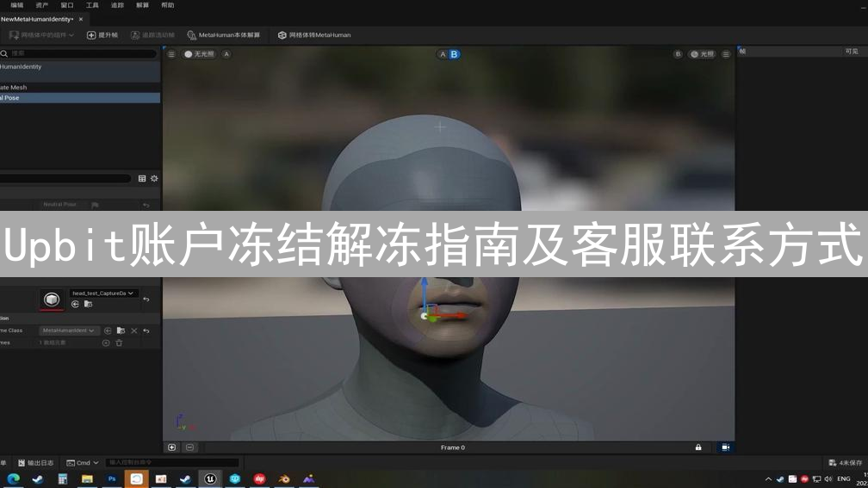Click the search field in components panel
Screen dimensions: 868x488
pos(78,53)
